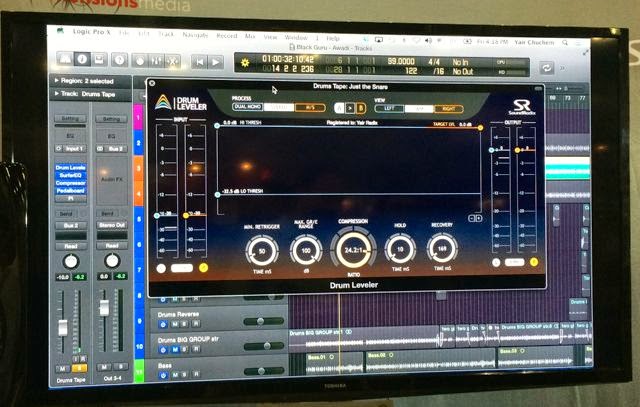Click the HI THRESH handle
This screenshot has height=407, width=640.
click(217, 126)
